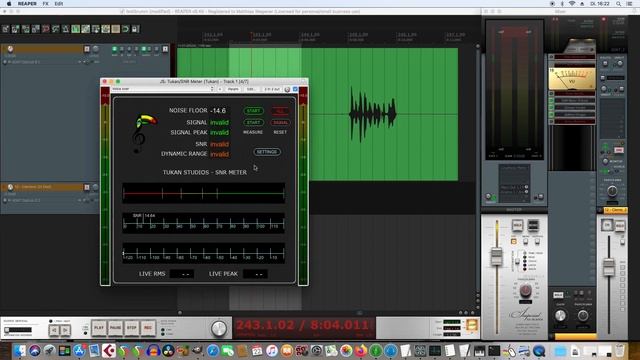This screenshot has height=360, width=640.
Task: Open Photos from the Dock
Action: coord(346,351)
